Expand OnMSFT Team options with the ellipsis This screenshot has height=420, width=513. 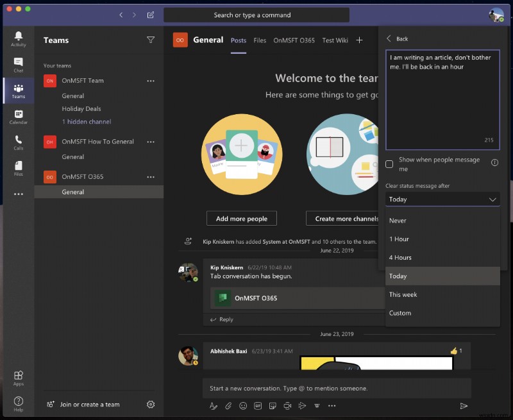(x=151, y=80)
